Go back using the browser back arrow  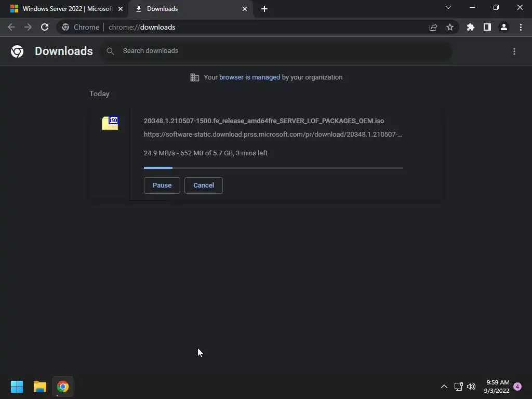click(x=11, y=27)
